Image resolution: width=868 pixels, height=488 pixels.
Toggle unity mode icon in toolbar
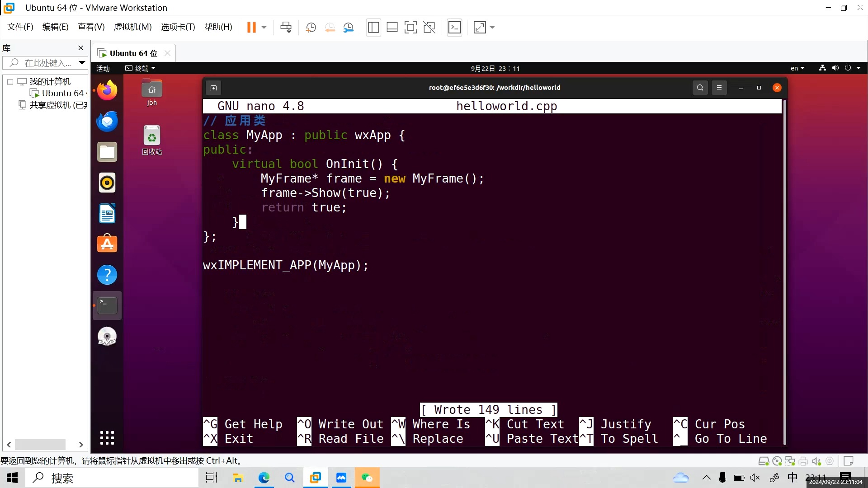click(x=429, y=28)
